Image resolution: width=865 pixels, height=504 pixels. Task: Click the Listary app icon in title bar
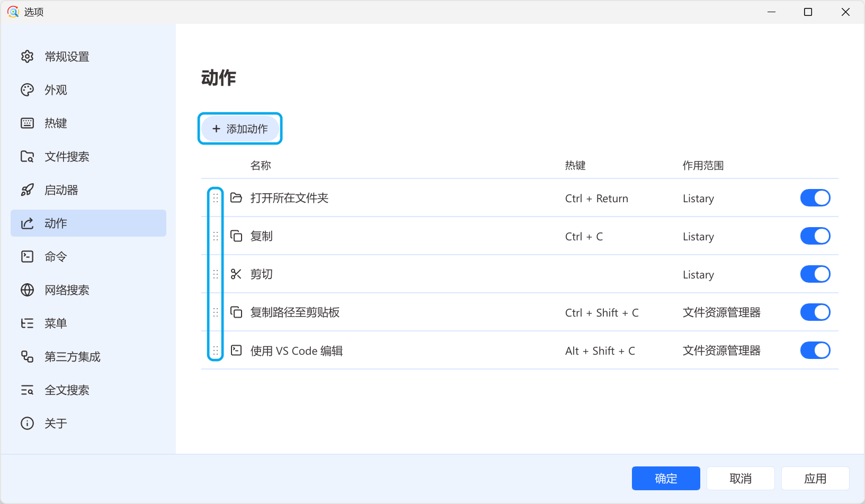[x=13, y=12]
